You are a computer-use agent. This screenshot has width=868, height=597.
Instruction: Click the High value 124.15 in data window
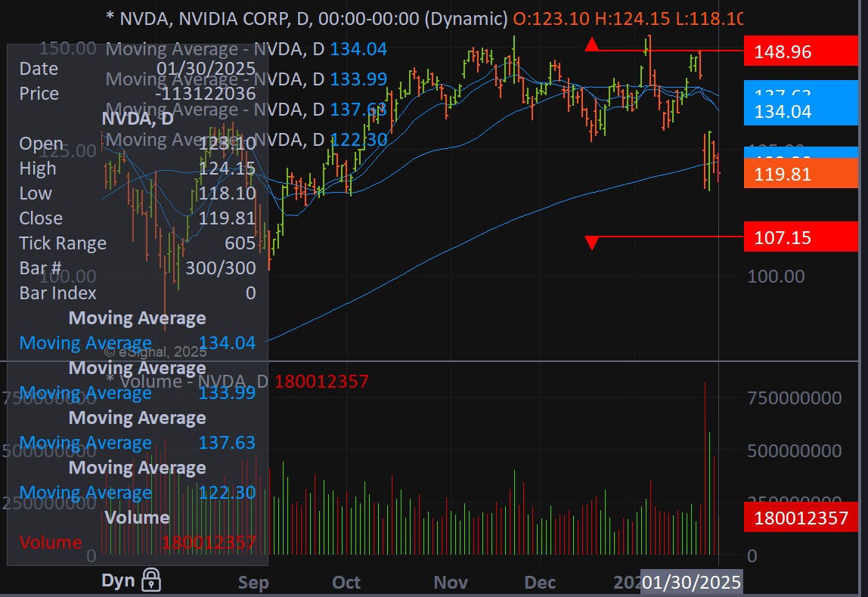coord(227,169)
